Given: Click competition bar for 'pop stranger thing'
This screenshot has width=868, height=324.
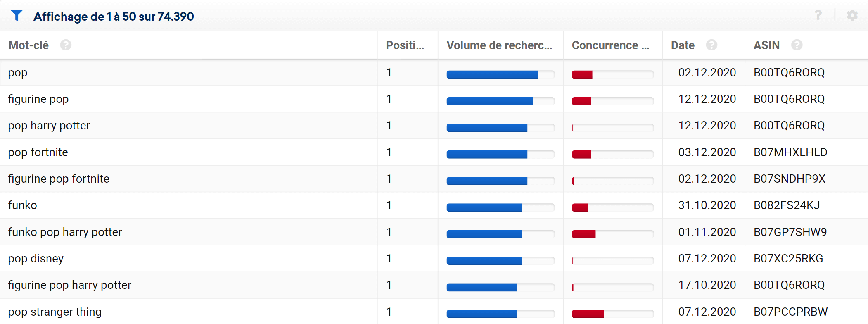Looking at the screenshot, I should click(x=612, y=314).
